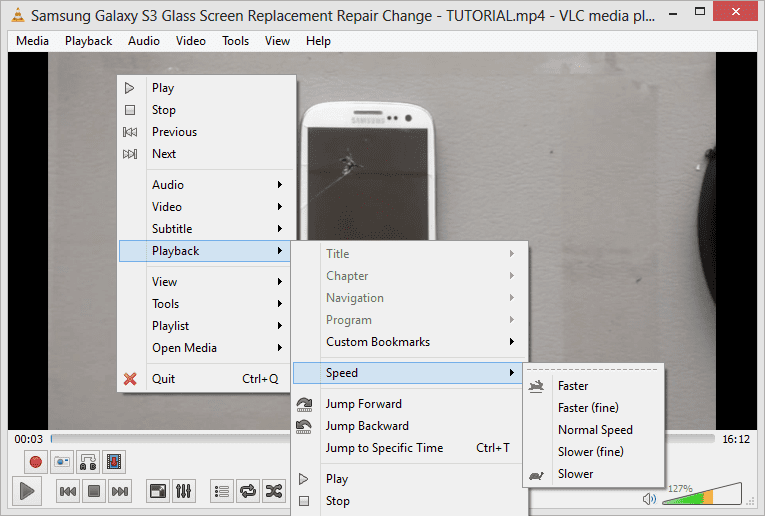Click the turtle Slower icon
The image size is (765, 516).
[x=536, y=475]
